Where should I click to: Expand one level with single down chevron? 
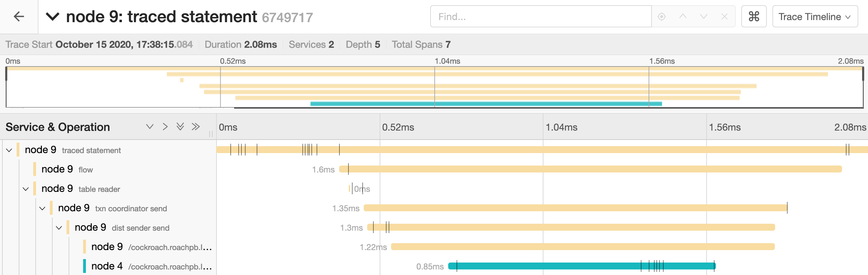[150, 127]
